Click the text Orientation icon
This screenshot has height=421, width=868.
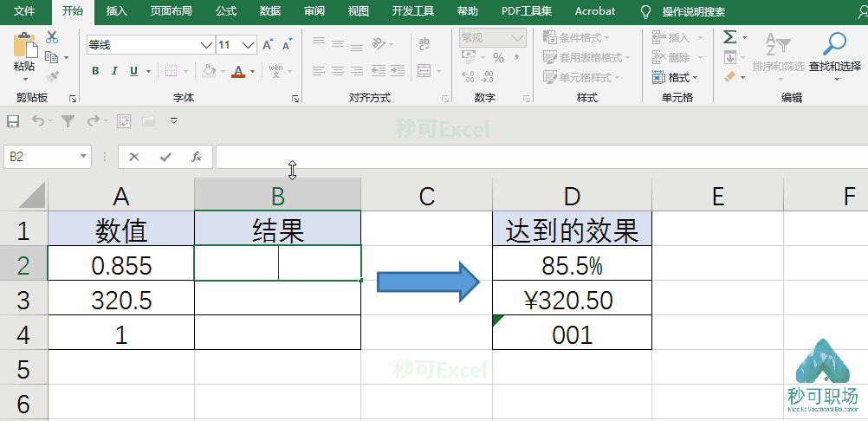coord(379,42)
